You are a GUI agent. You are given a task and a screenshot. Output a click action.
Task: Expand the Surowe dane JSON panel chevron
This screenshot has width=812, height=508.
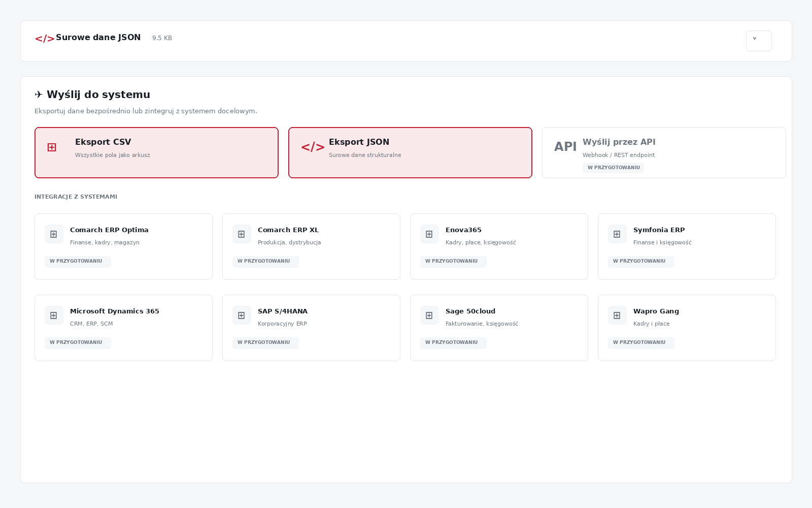point(759,41)
